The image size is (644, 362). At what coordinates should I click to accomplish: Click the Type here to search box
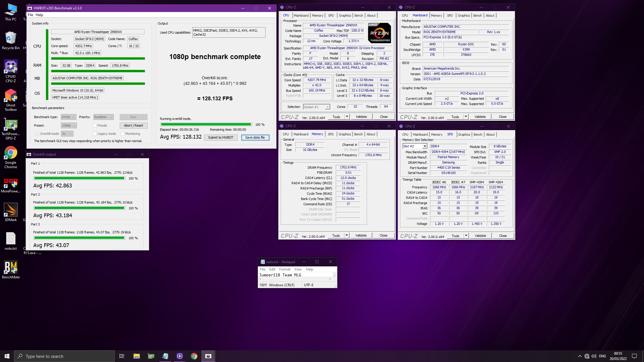(64, 356)
